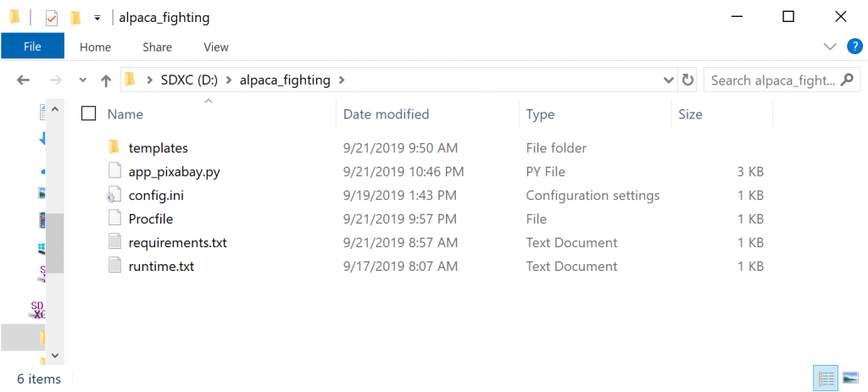Click SDXC (D:) in the breadcrumb

(x=189, y=80)
